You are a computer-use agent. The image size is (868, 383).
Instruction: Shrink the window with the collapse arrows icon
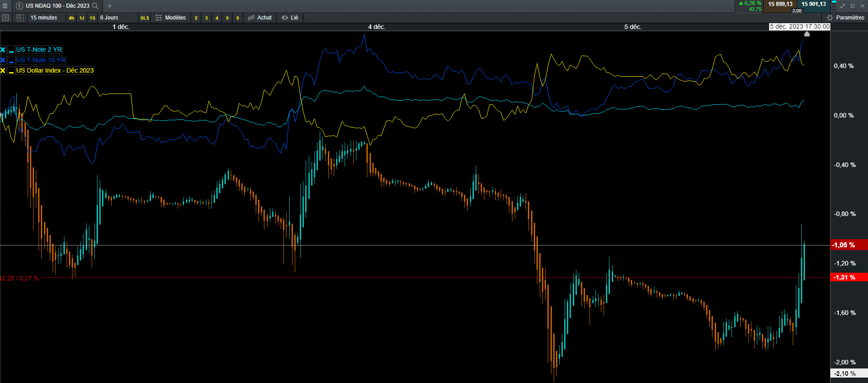coord(843,6)
